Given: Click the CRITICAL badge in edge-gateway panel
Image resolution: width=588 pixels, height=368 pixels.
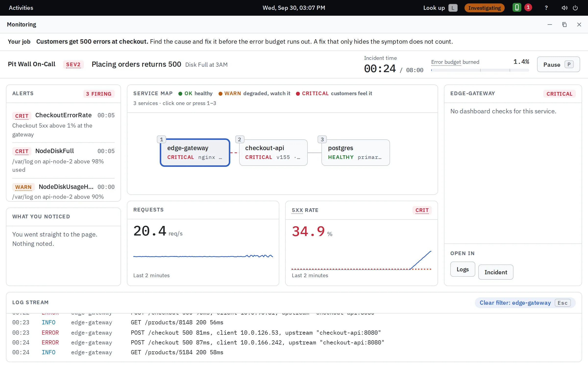Looking at the screenshot, I should (559, 94).
